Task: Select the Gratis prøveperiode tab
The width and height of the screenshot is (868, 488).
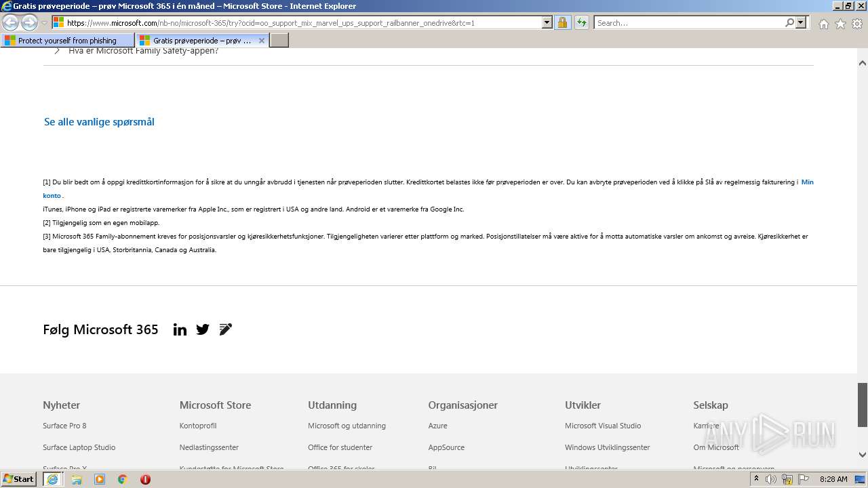Action: 202,41
